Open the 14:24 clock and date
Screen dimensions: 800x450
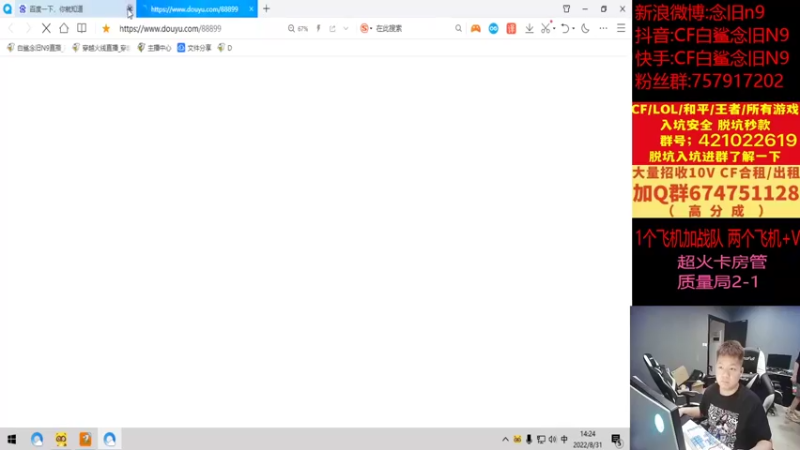pyautogui.click(x=587, y=439)
